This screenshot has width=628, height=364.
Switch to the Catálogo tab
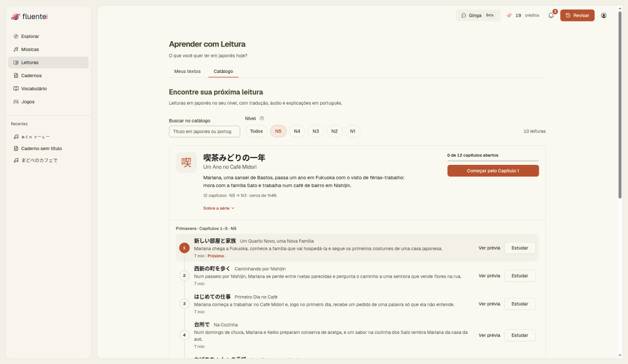pos(223,71)
